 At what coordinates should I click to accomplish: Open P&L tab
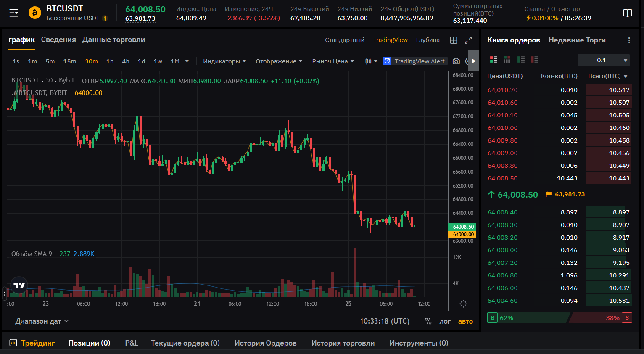[132, 343]
